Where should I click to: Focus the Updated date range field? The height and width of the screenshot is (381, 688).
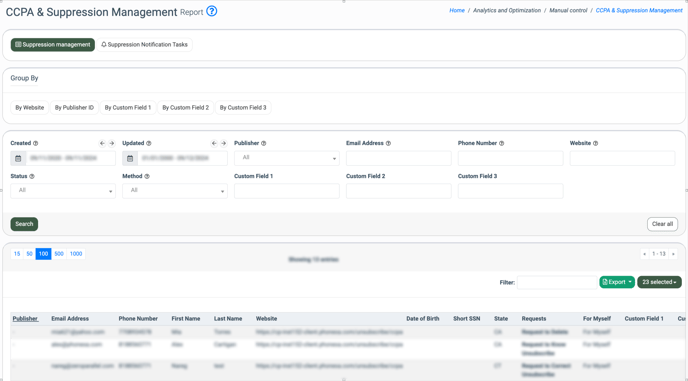[x=183, y=158]
